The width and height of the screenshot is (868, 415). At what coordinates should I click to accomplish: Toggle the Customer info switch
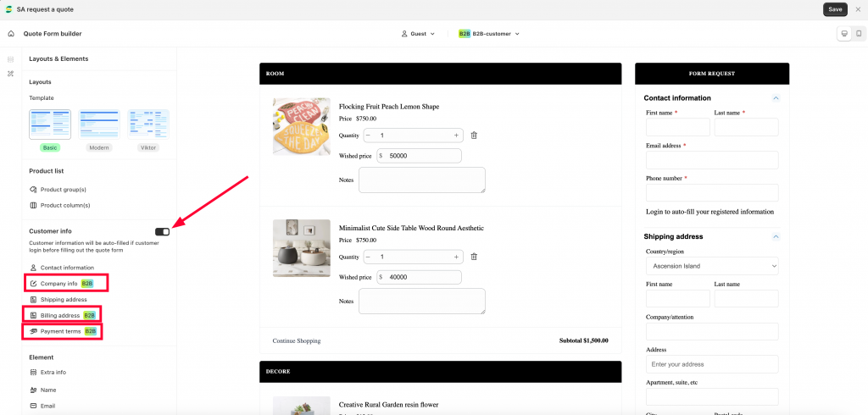(x=163, y=231)
